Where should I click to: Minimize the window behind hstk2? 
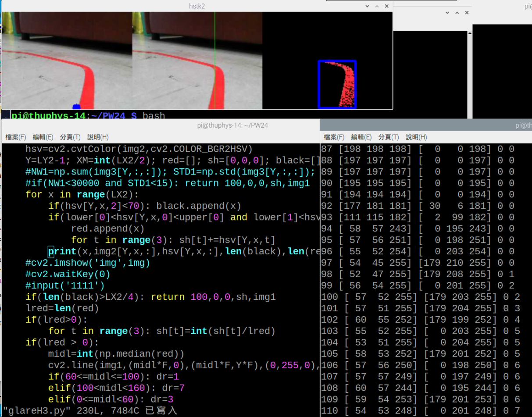coord(447,13)
